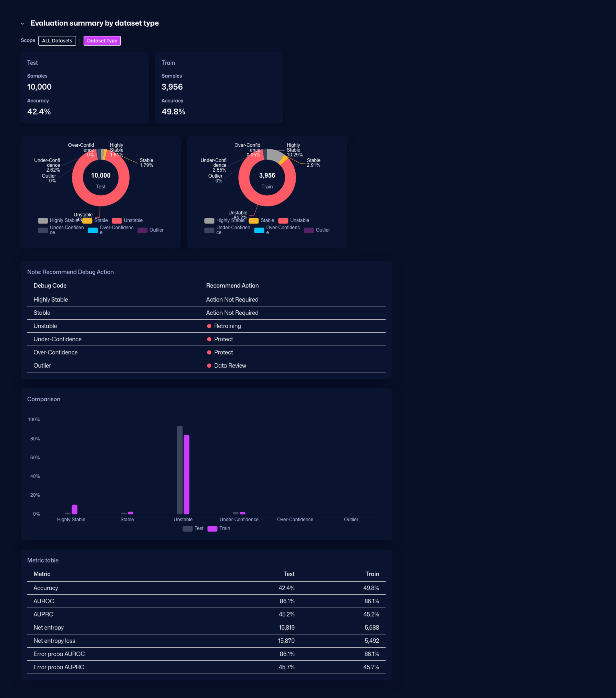The height and width of the screenshot is (698, 616).
Task: Click Under-Confidence legend swatch in Train donut chart
Action: [209, 230]
